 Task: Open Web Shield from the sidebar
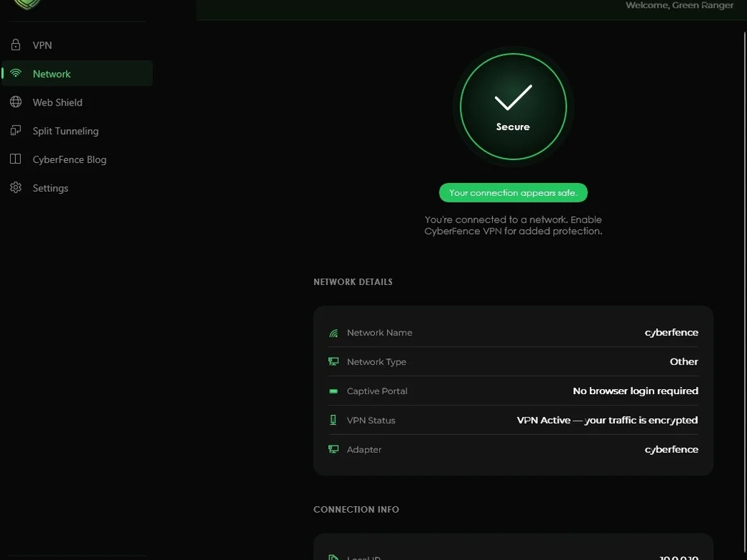(77, 102)
